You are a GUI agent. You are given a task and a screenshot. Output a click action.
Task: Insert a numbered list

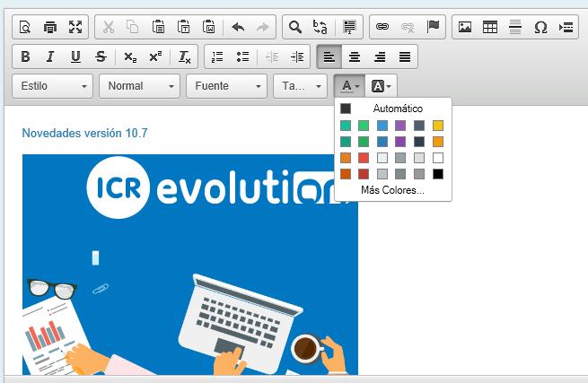(x=217, y=57)
